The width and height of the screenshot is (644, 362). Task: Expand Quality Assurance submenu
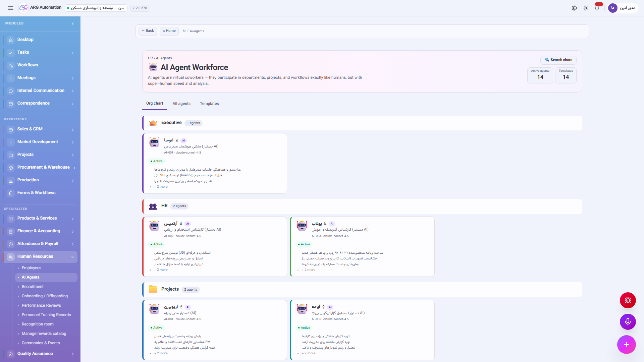point(72,354)
